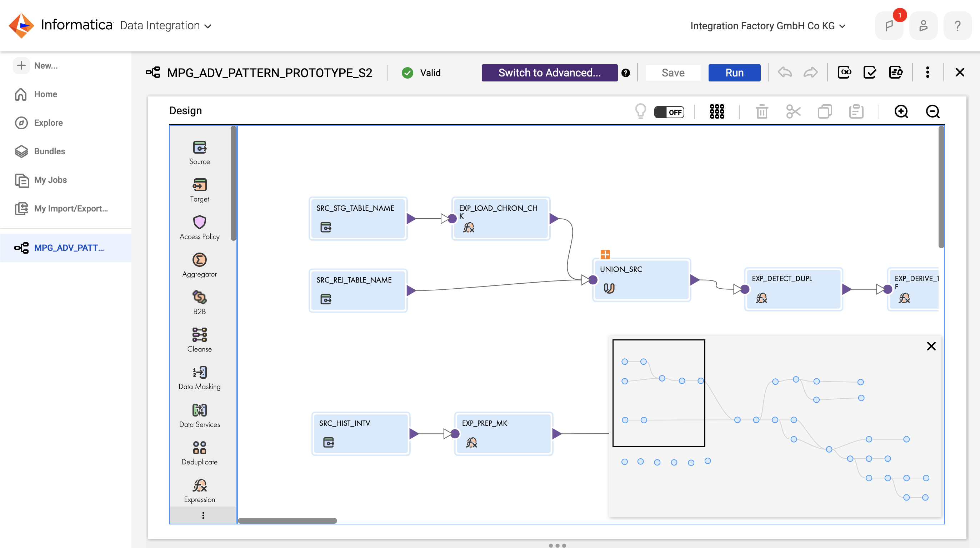Click the blue Run button
Viewport: 980px width, 548px height.
tap(734, 72)
